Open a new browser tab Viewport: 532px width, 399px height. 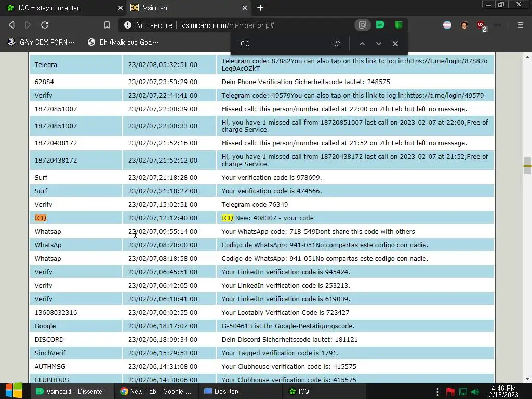pyautogui.click(x=260, y=7)
